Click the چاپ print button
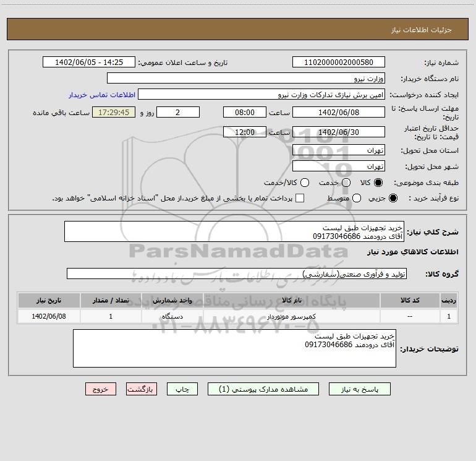This screenshot has height=461, width=476. [182, 389]
